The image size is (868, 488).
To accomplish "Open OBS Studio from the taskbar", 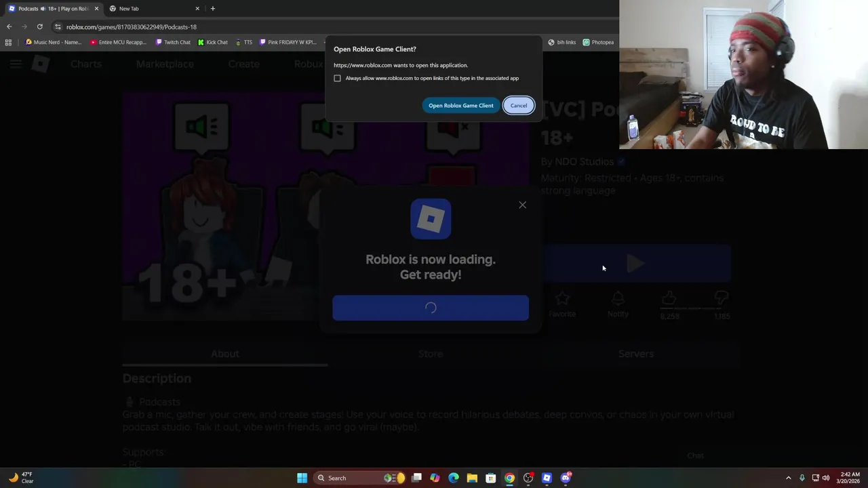I will point(528,478).
